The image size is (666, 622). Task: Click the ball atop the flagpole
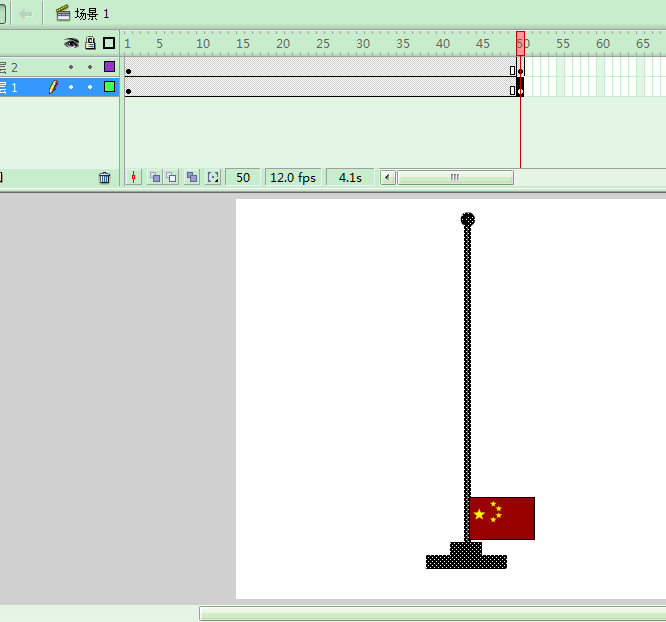coord(468,219)
